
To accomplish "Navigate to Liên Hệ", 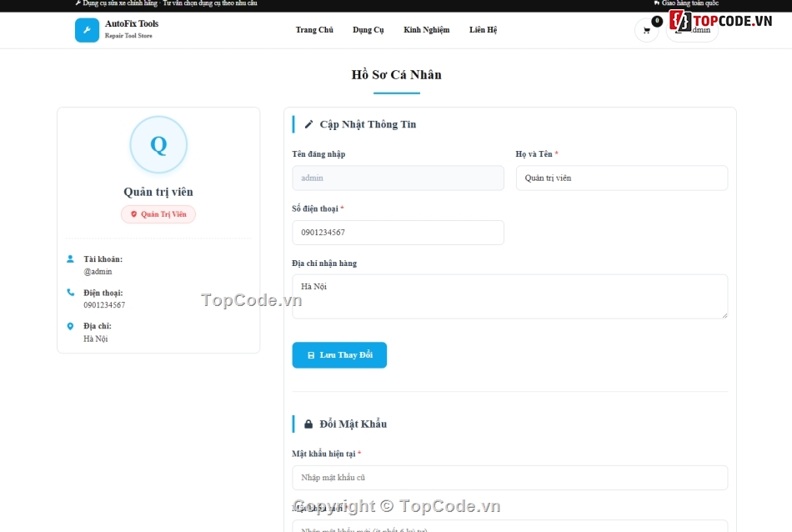I will point(483,30).
